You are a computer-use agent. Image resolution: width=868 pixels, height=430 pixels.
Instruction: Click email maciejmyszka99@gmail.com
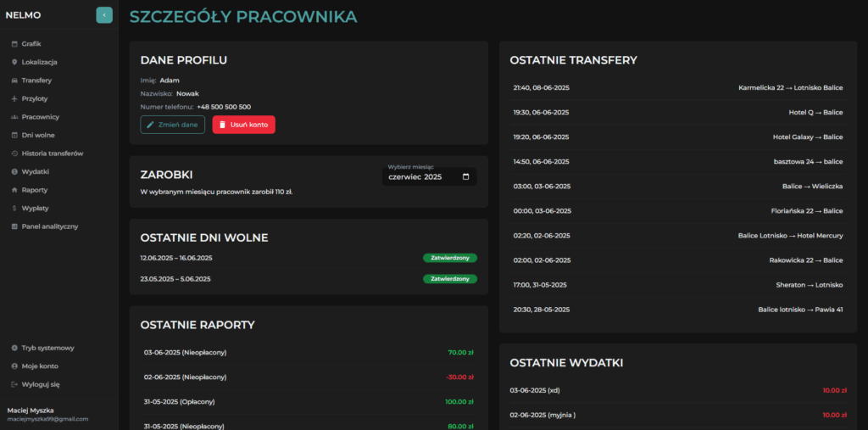click(x=47, y=420)
